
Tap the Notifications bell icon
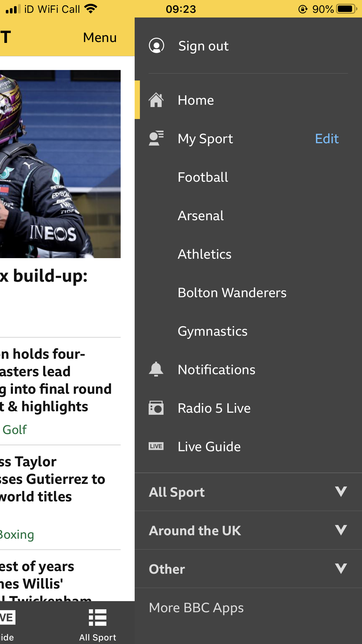point(156,369)
